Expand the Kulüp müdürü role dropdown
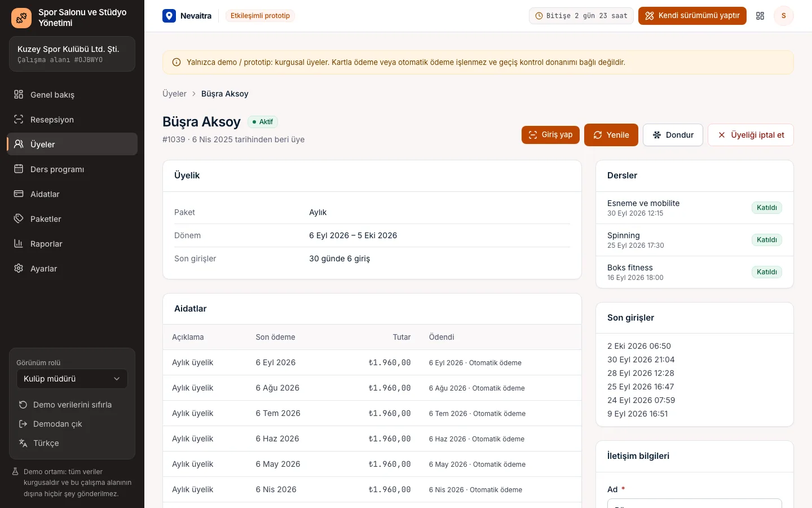This screenshot has height=508, width=812. click(x=72, y=379)
